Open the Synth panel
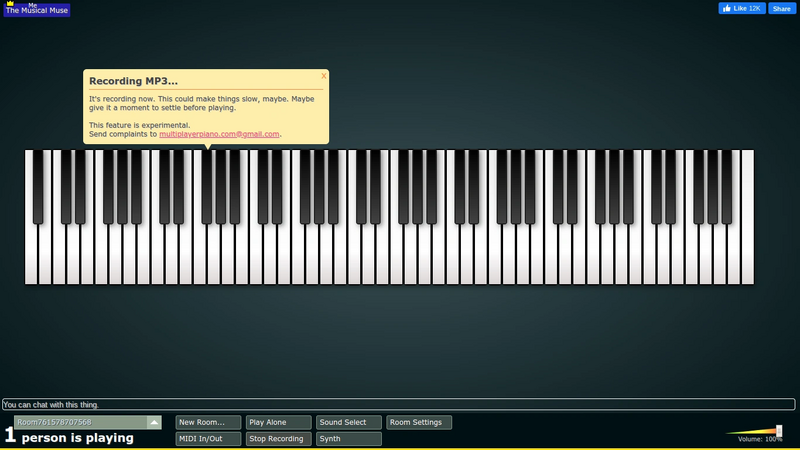The image size is (800, 450). pos(349,439)
